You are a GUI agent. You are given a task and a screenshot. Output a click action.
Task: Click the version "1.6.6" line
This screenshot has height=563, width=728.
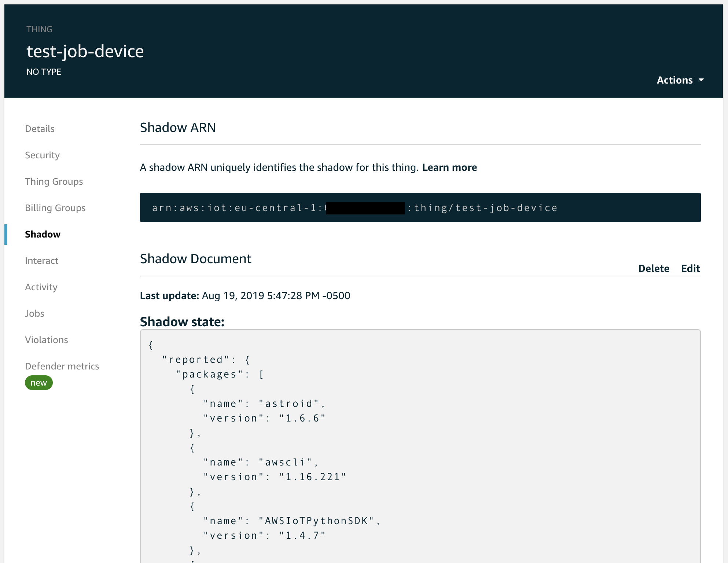click(x=264, y=418)
